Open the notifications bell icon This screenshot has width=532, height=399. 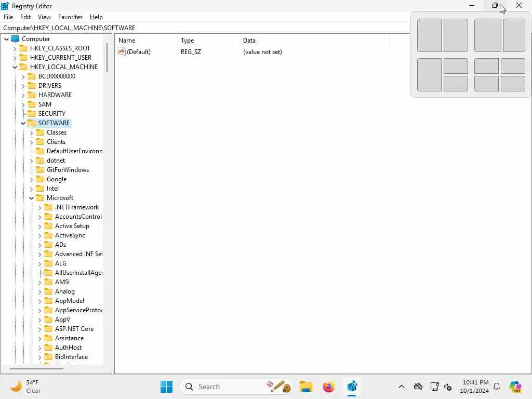point(497,387)
